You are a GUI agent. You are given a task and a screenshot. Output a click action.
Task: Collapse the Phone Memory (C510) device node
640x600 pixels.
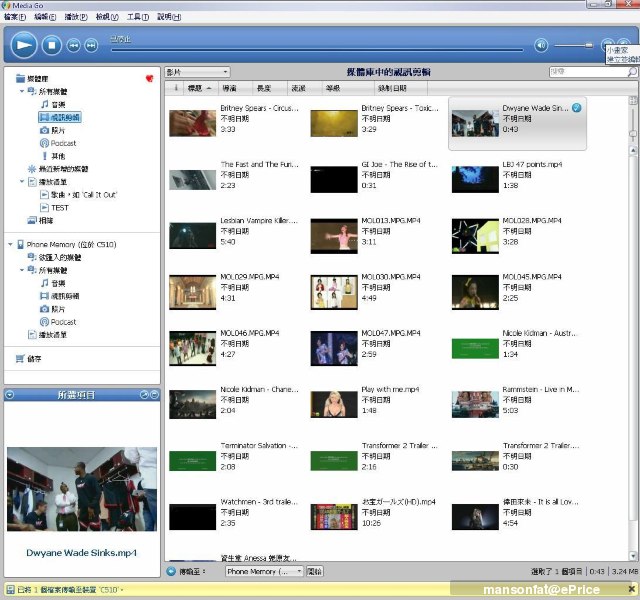pos(10,244)
